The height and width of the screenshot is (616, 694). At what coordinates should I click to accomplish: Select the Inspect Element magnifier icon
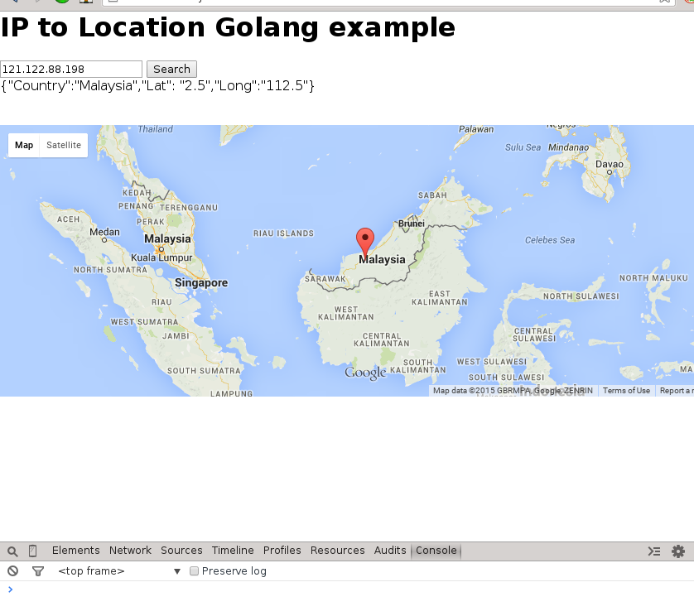[12, 551]
